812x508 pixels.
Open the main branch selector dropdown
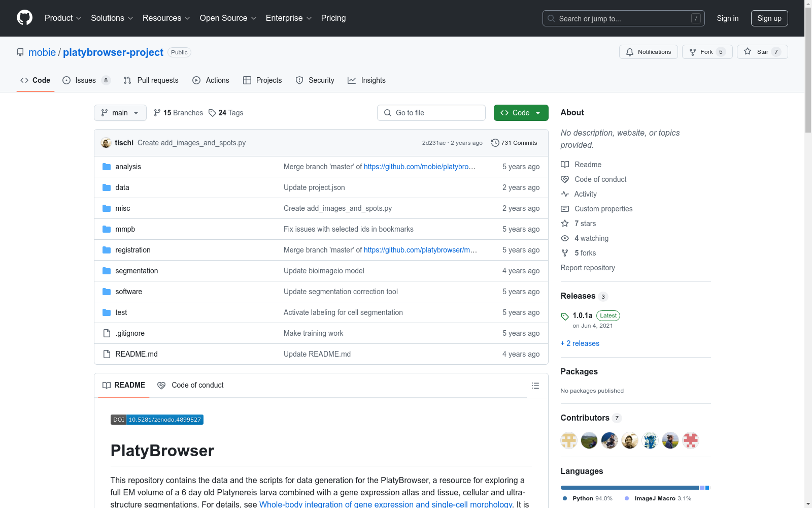(x=120, y=113)
